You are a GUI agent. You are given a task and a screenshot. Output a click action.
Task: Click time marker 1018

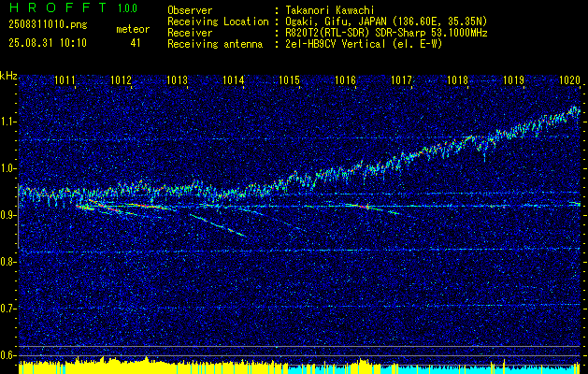pos(457,79)
